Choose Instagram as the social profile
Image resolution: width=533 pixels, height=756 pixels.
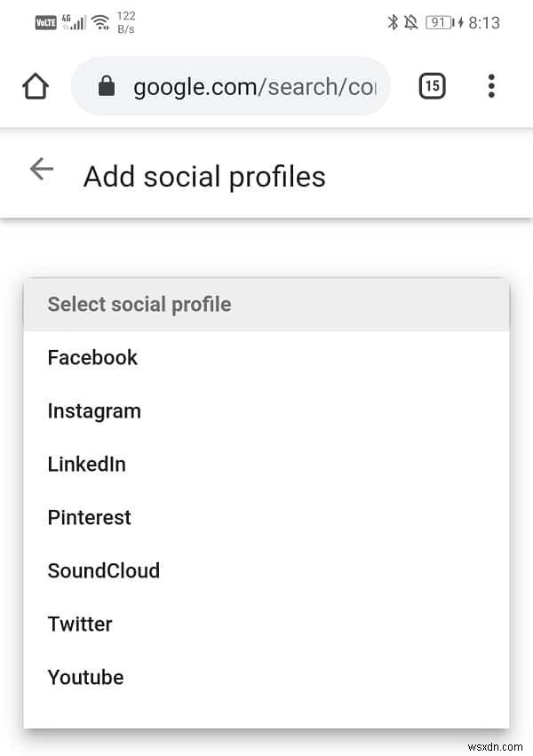click(x=94, y=410)
